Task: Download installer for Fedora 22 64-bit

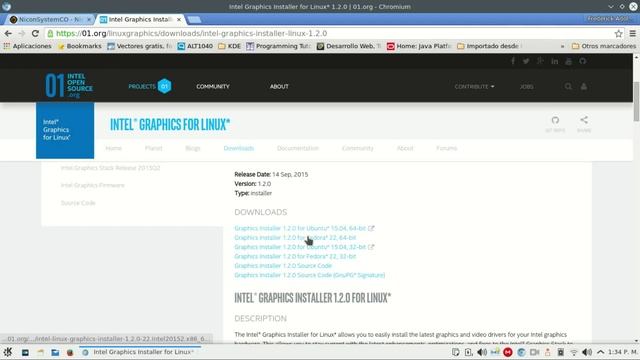Action: pyautogui.click(x=295, y=238)
